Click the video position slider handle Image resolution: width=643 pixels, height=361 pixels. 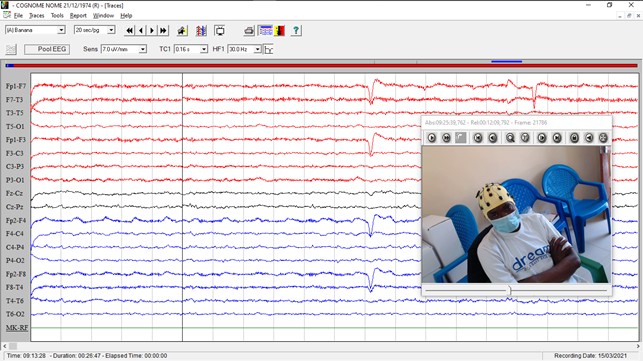pyautogui.click(x=510, y=290)
